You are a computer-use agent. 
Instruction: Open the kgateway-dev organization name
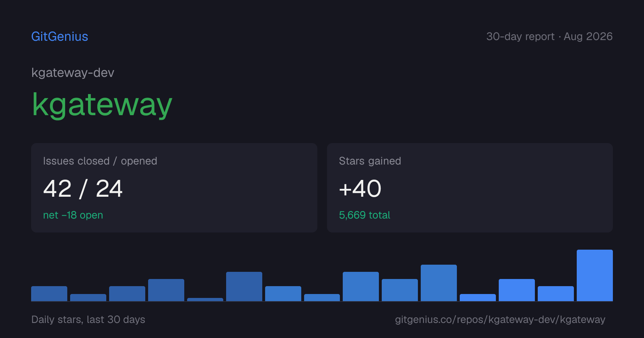(73, 73)
